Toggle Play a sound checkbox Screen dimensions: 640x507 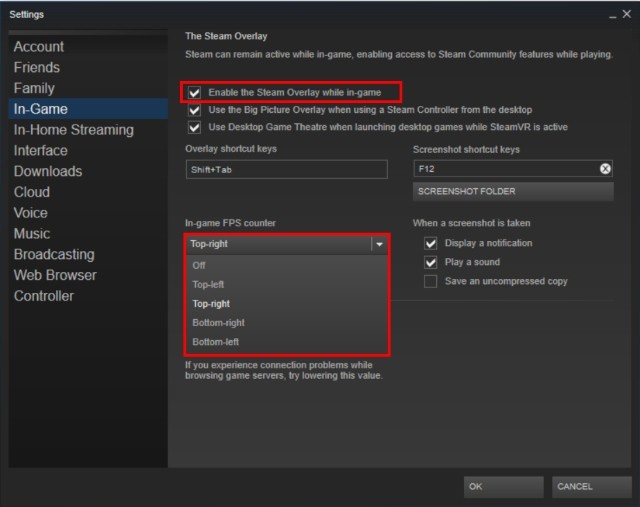point(430,262)
